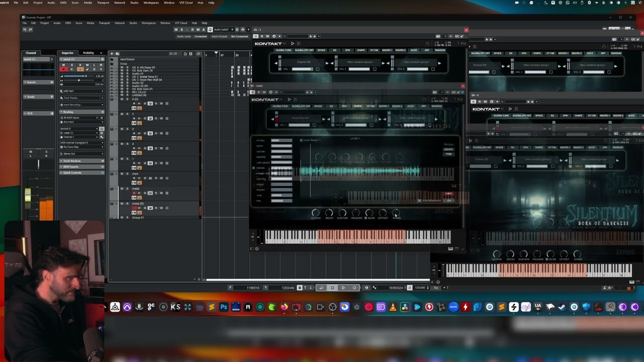
Task: Click play icon beside front Kontakt logo
Action: pyautogui.click(x=289, y=100)
